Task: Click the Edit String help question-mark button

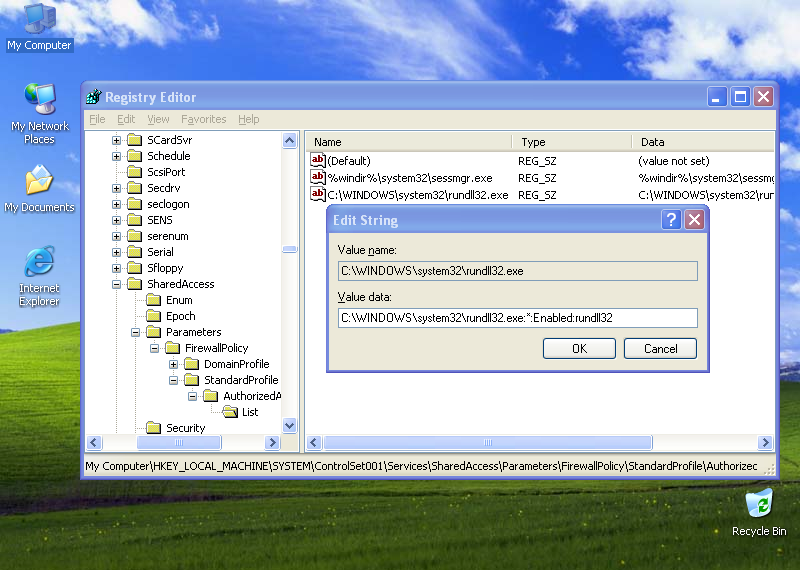Action: coord(671,220)
